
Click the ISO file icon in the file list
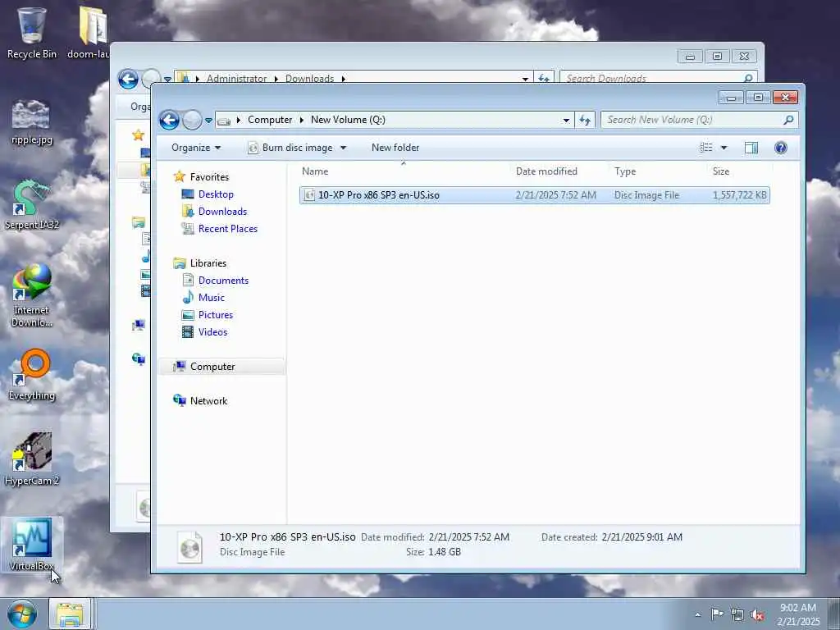[x=309, y=195]
